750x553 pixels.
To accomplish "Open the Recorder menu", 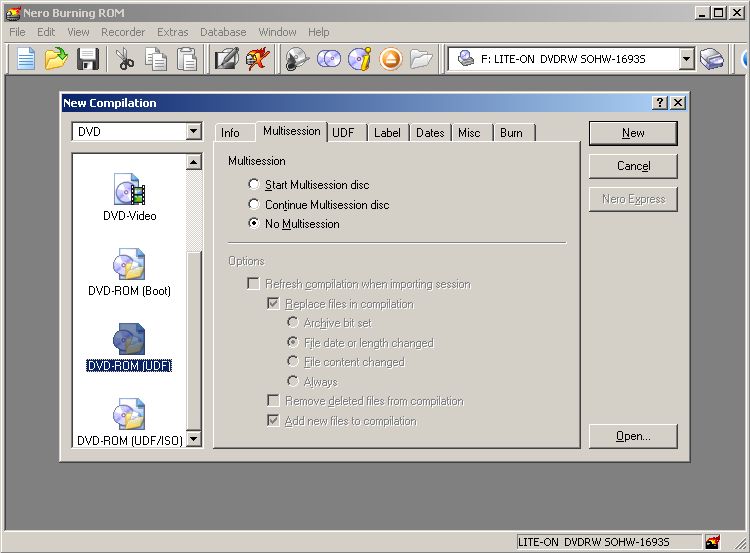I will (123, 32).
